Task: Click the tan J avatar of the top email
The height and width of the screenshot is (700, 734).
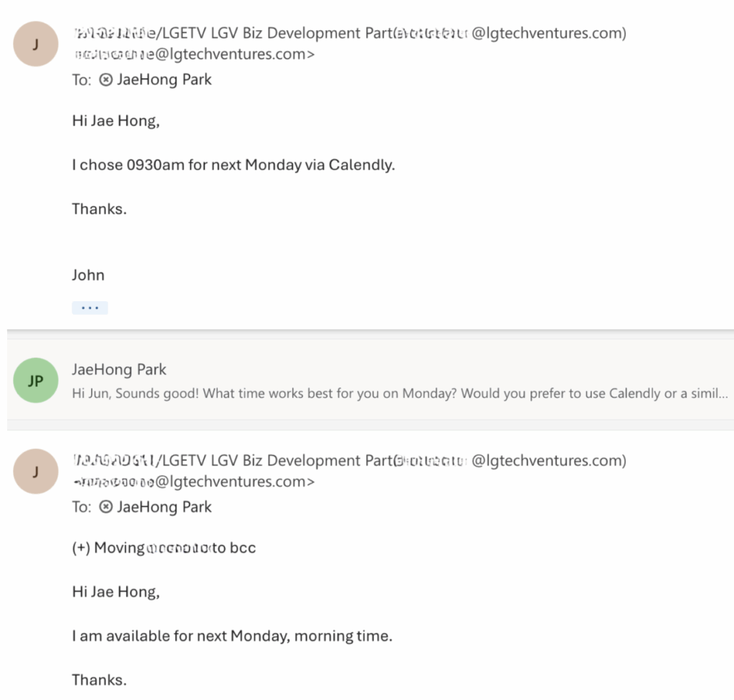Action: tap(36, 44)
